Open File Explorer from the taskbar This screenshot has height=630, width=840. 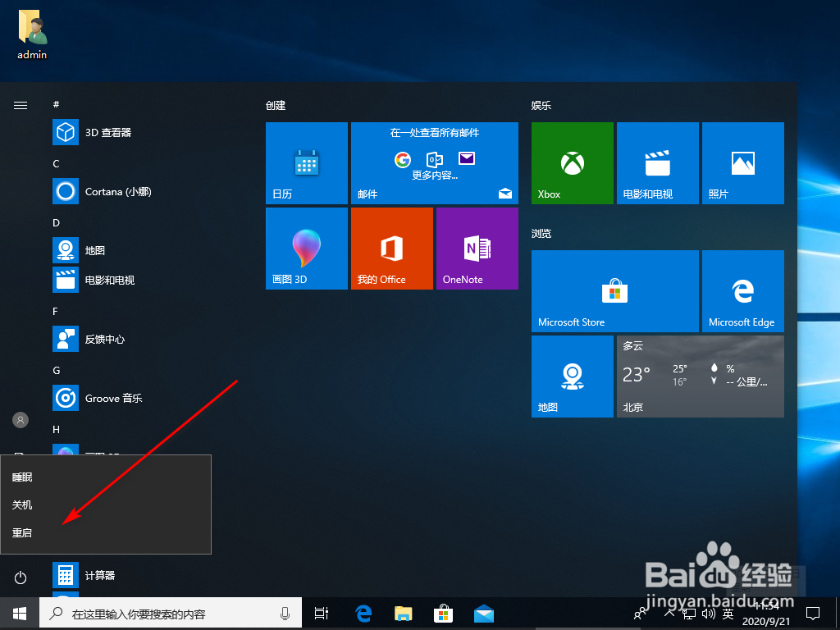404,614
